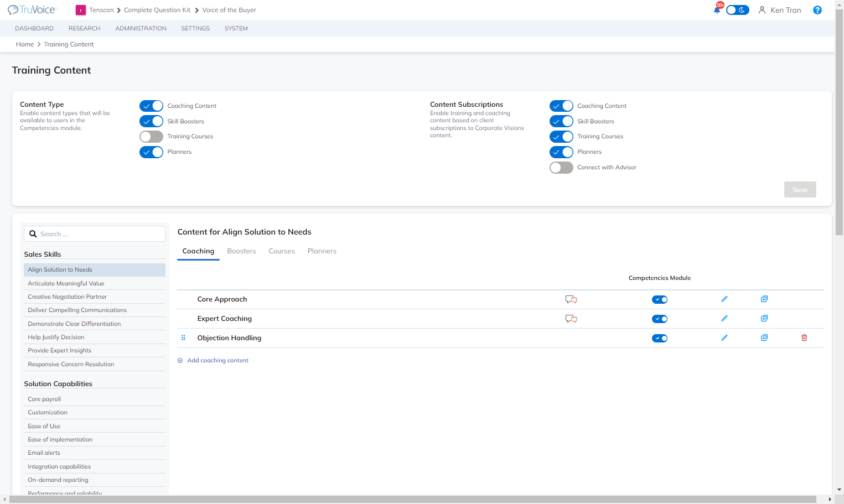Disable Content Type Coaching Content toggle
The width and height of the screenshot is (844, 504).
tap(151, 106)
